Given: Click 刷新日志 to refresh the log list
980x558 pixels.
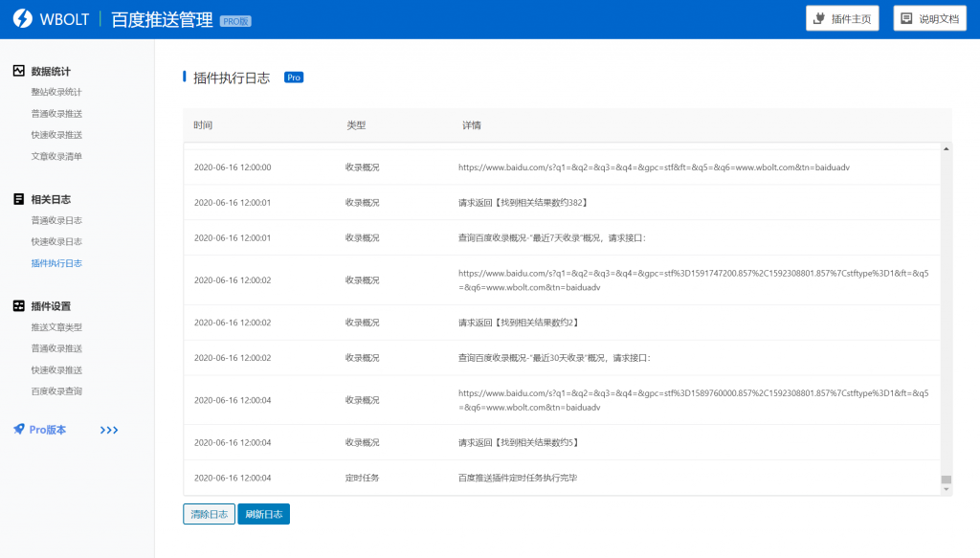Looking at the screenshot, I should [263, 513].
